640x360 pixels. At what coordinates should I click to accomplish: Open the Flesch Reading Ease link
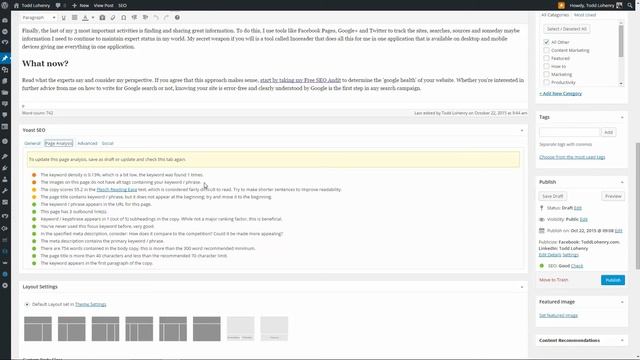pyautogui.click(x=117, y=189)
